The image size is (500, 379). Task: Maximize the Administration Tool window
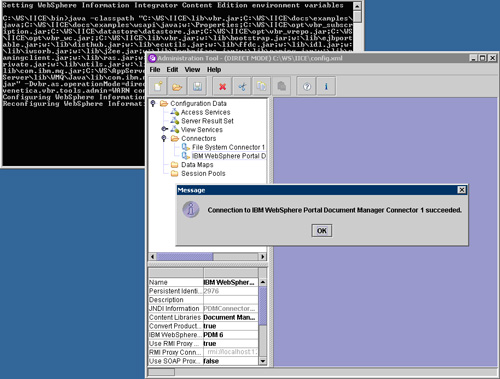coord(483,58)
